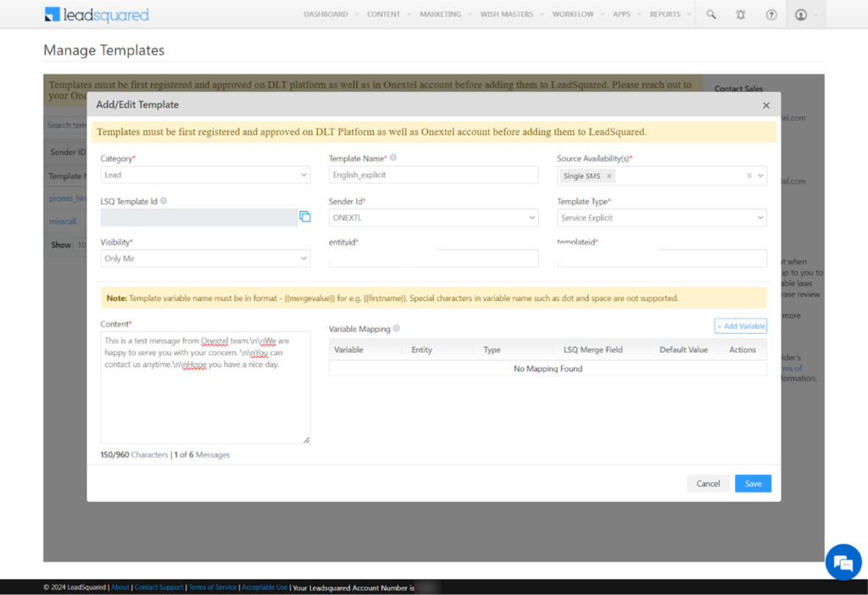Screen dimensions: 868x595
Task: Open the Acceptable Use footer link
Action: click(264, 587)
